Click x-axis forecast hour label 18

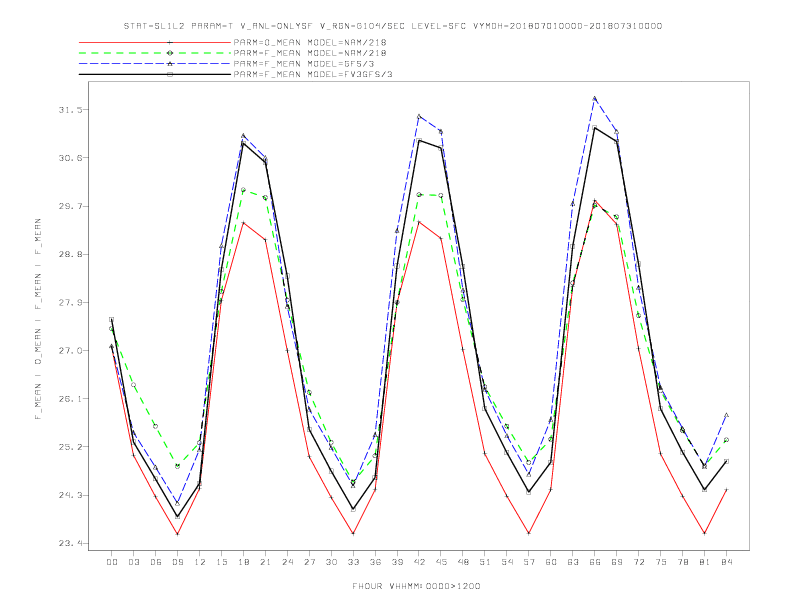[x=243, y=562]
